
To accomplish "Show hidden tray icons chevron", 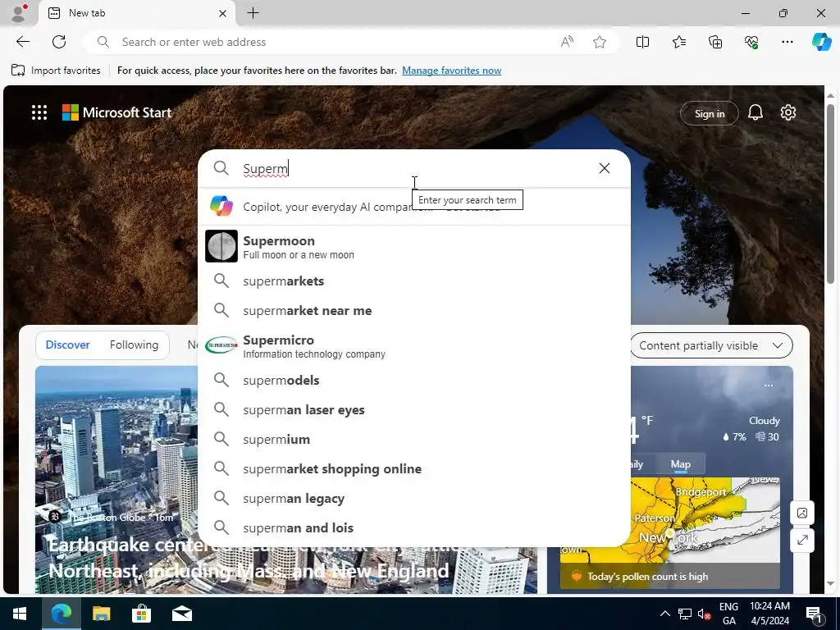I will [x=664, y=614].
